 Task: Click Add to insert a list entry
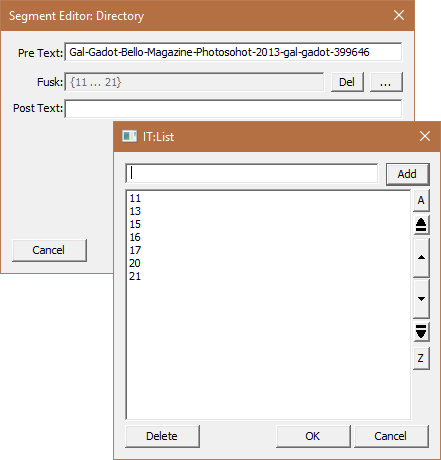[407, 174]
